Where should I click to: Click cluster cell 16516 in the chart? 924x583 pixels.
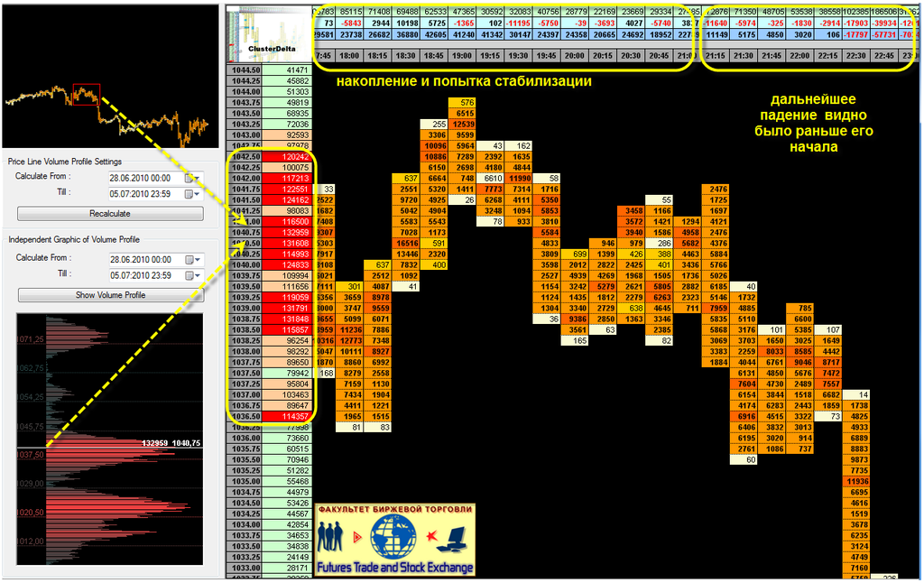pos(406,244)
